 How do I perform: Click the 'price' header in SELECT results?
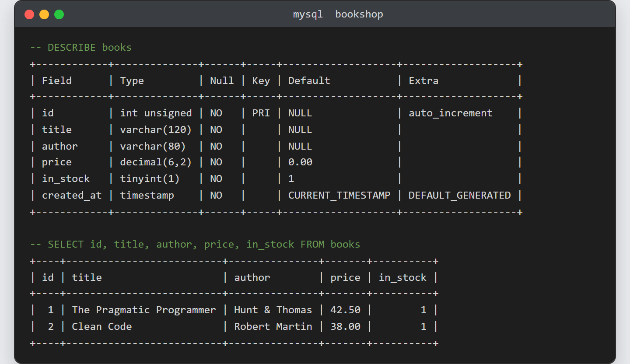(345, 277)
